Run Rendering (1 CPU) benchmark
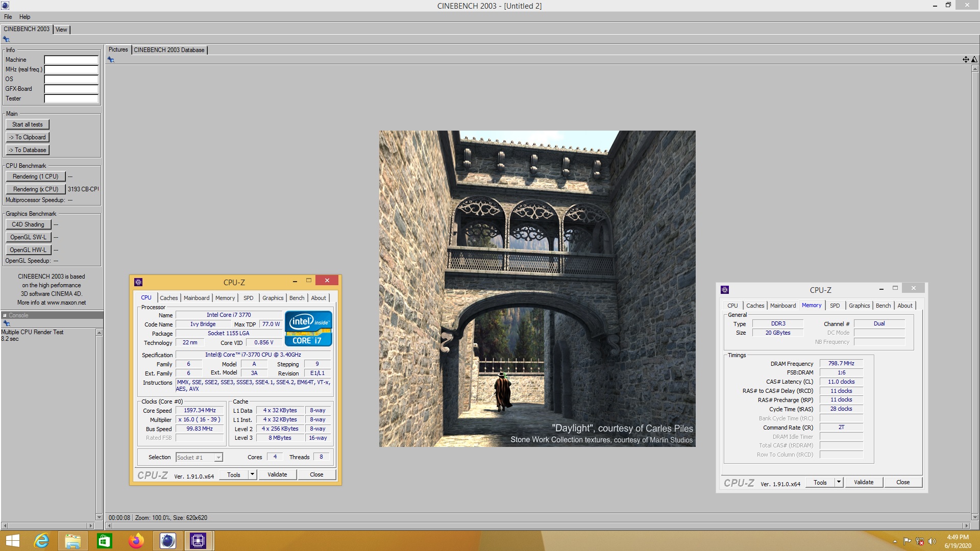 pyautogui.click(x=36, y=177)
